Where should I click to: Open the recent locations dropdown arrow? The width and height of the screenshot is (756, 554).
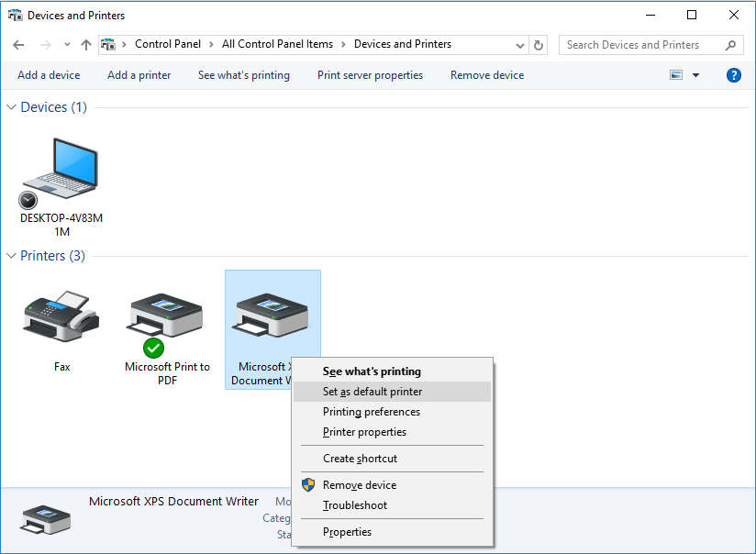click(x=66, y=45)
